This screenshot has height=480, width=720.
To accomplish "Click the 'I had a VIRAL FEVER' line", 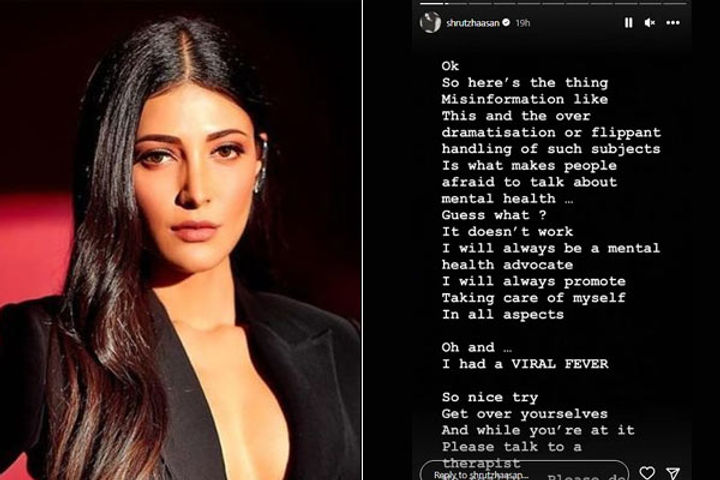I will (525, 364).
